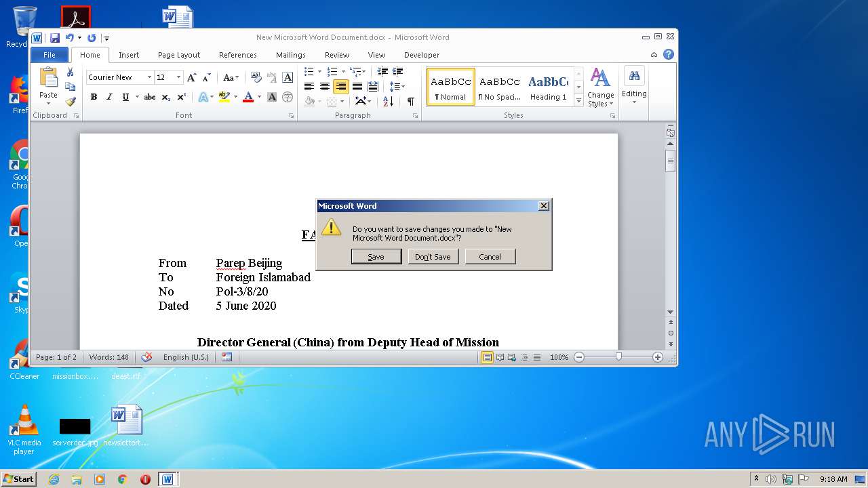
Task: Click the Redo icon in Quick Access Toolbar
Action: pyautogui.click(x=92, y=38)
